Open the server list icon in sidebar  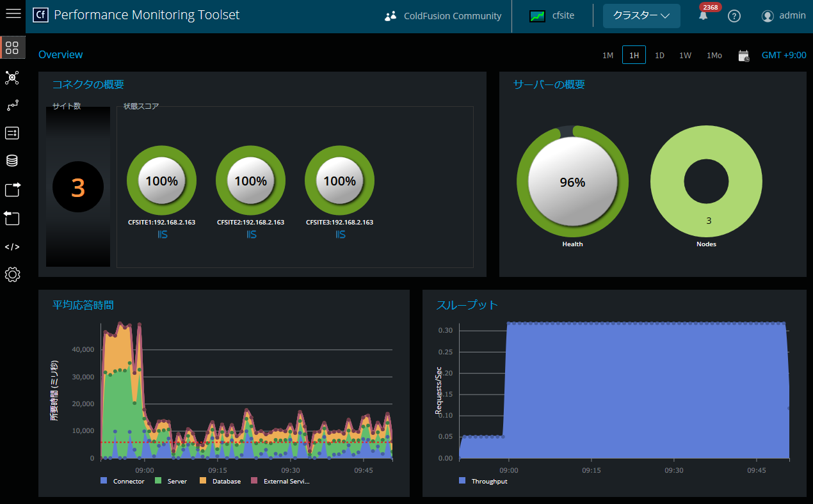point(12,133)
